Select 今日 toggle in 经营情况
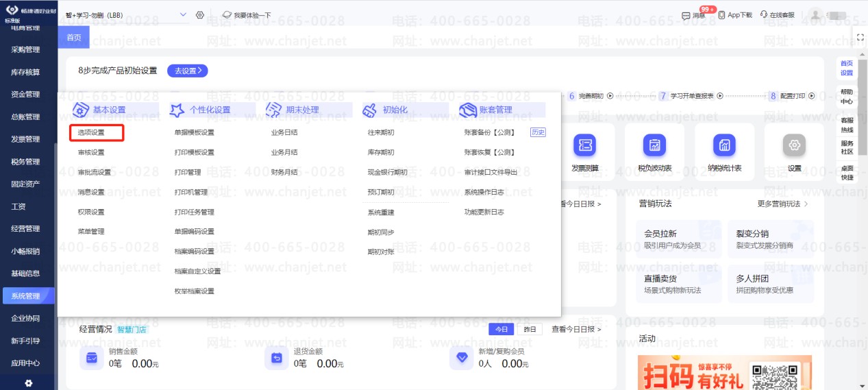Screen dimensions: 868x390 point(501,329)
